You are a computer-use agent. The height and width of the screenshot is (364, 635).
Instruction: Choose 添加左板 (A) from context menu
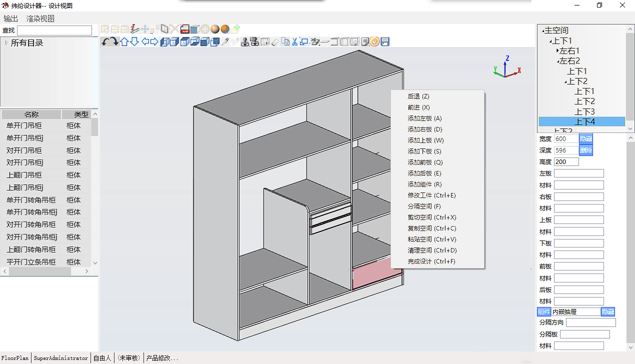point(425,118)
